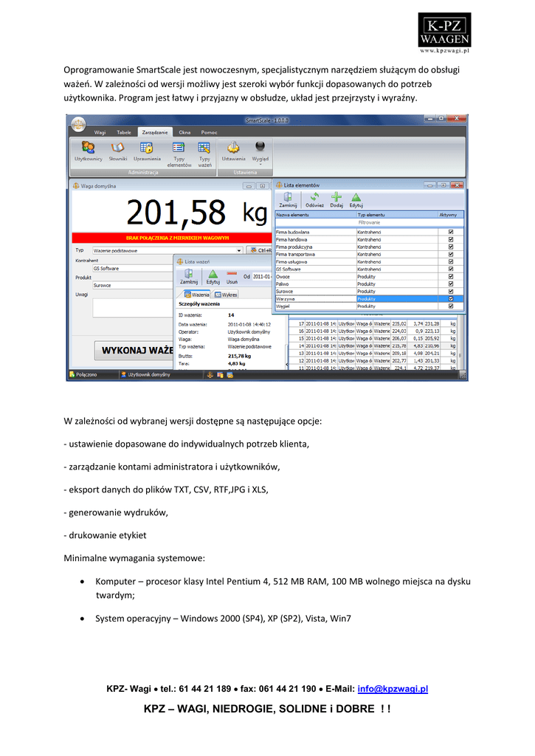
Task: Click Edytuj in Lista elementów toolbar
Action: (x=356, y=198)
